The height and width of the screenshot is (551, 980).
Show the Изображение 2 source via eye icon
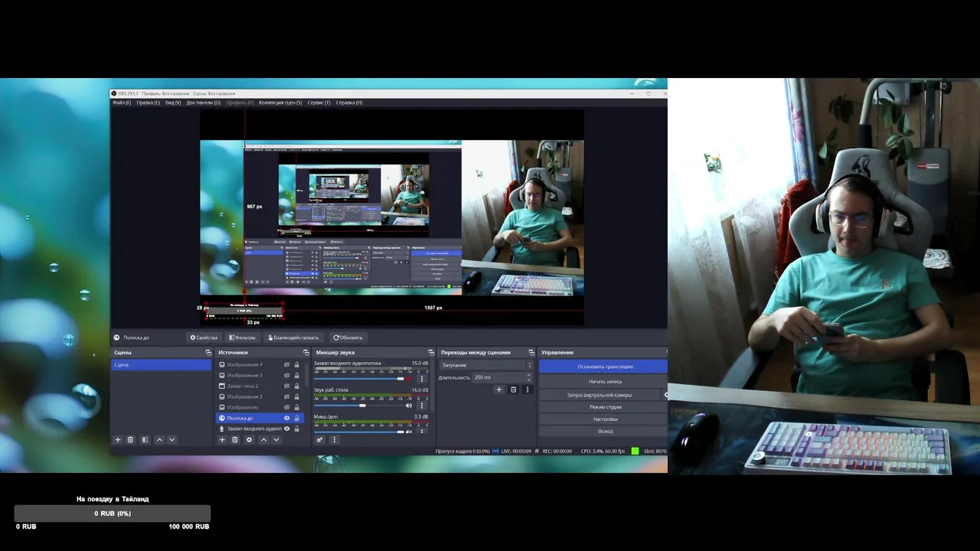[287, 397]
